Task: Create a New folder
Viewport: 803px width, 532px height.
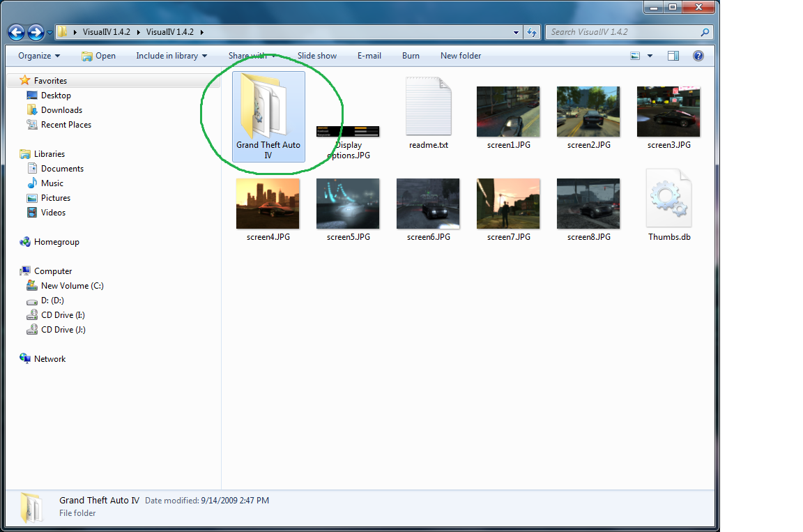Action: pyautogui.click(x=461, y=56)
